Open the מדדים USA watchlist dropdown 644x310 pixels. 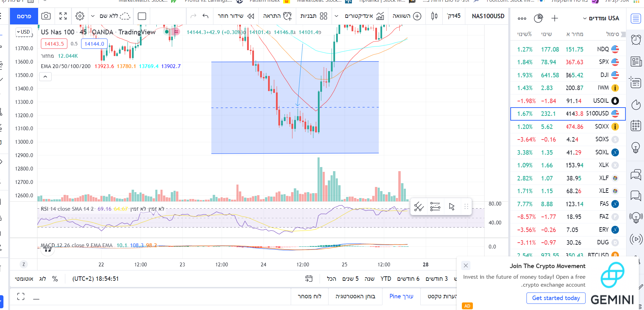coord(601,18)
